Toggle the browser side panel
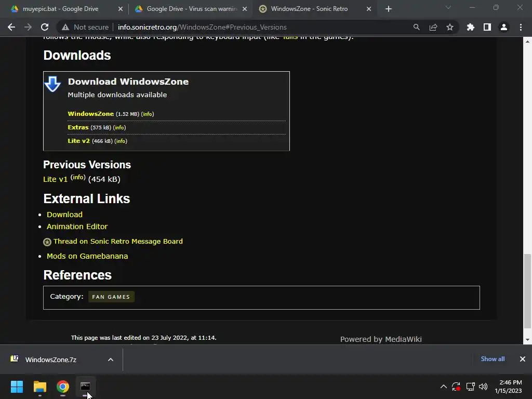 click(487, 27)
